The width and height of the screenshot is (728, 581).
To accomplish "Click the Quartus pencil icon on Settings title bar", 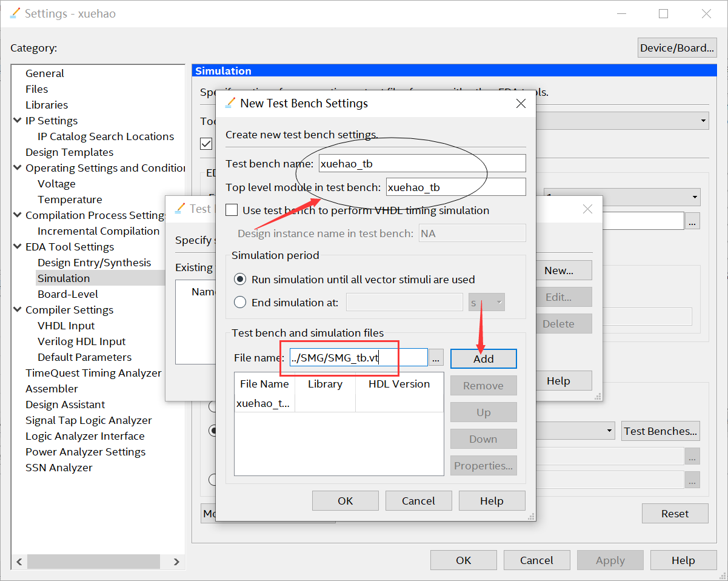I will point(15,13).
